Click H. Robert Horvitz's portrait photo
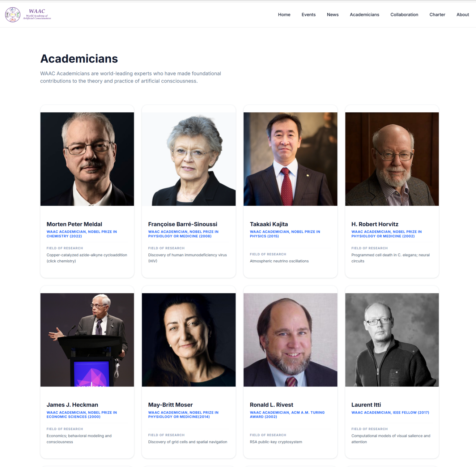This screenshot has height=467, width=476. (x=392, y=159)
